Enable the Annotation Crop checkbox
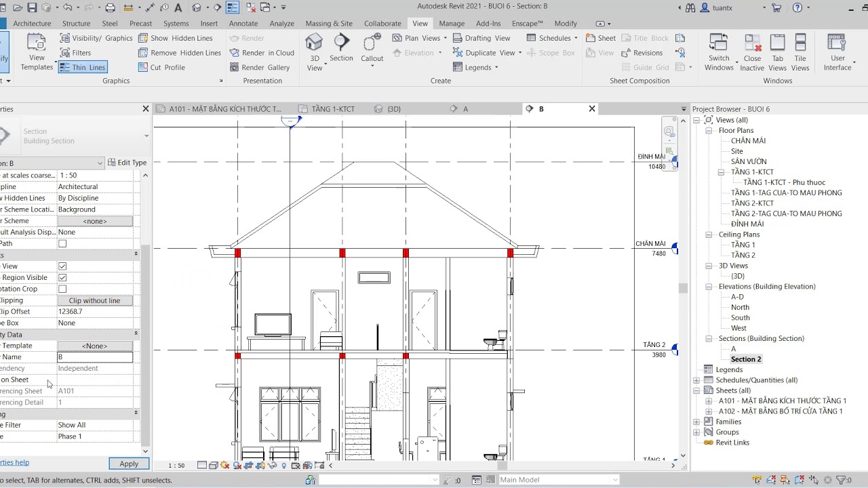The image size is (868, 488). [x=62, y=289]
